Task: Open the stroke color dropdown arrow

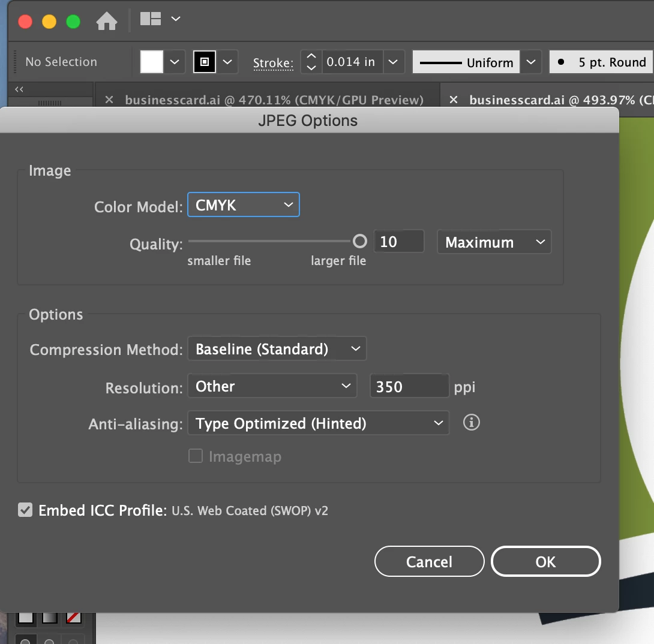Action: tap(227, 62)
